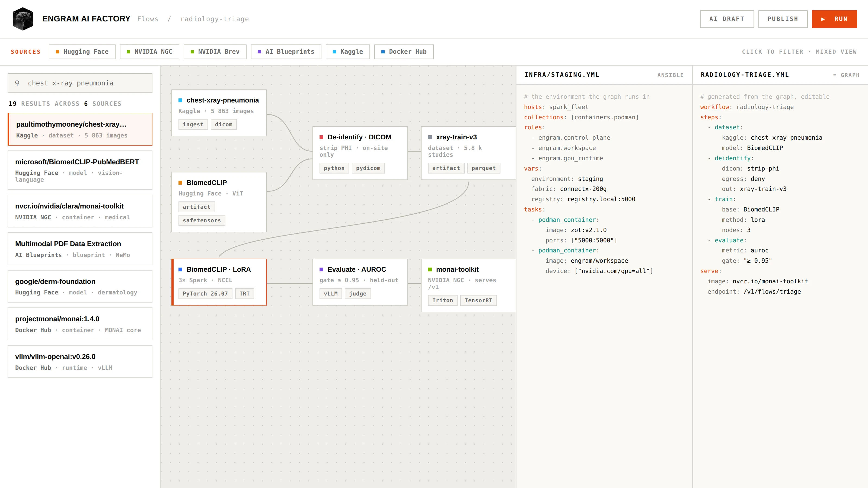This screenshot has width=868, height=488.
Task: Click the AI Draft button
Action: (x=727, y=19)
